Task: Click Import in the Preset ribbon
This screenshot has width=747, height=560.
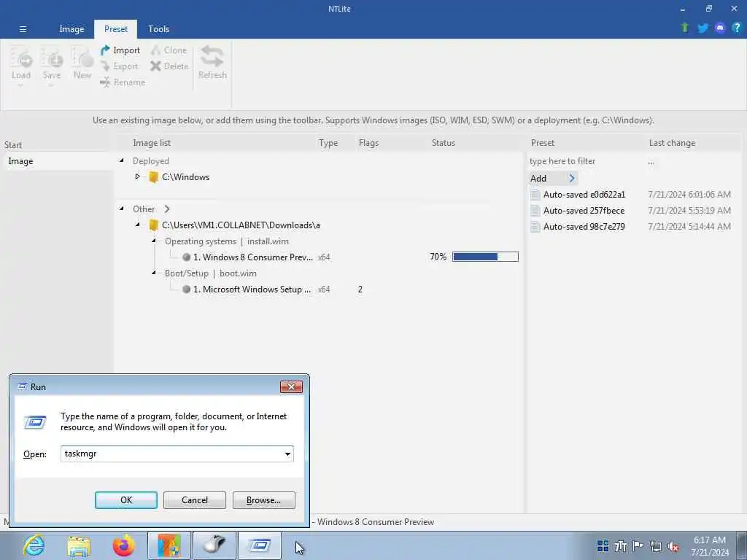Action: click(x=120, y=50)
